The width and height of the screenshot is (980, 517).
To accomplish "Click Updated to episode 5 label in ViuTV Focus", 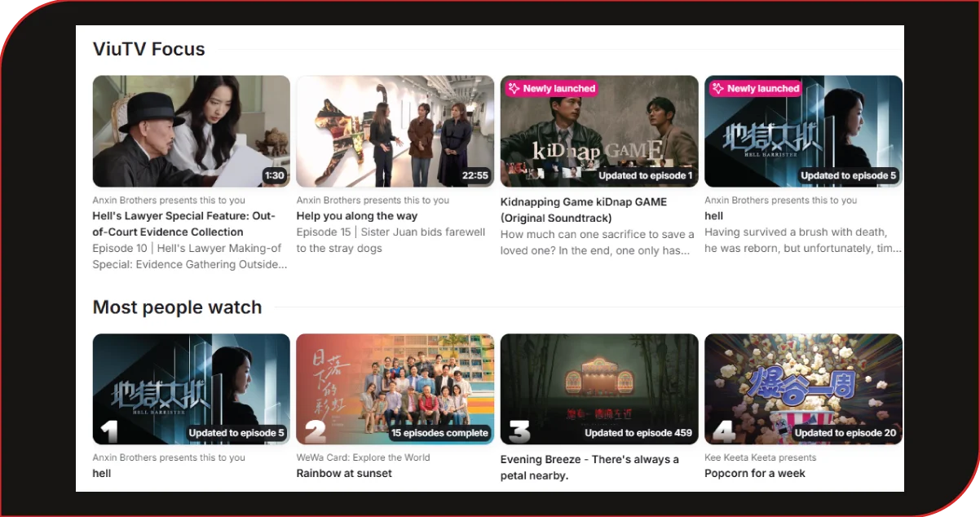I will tap(849, 175).
